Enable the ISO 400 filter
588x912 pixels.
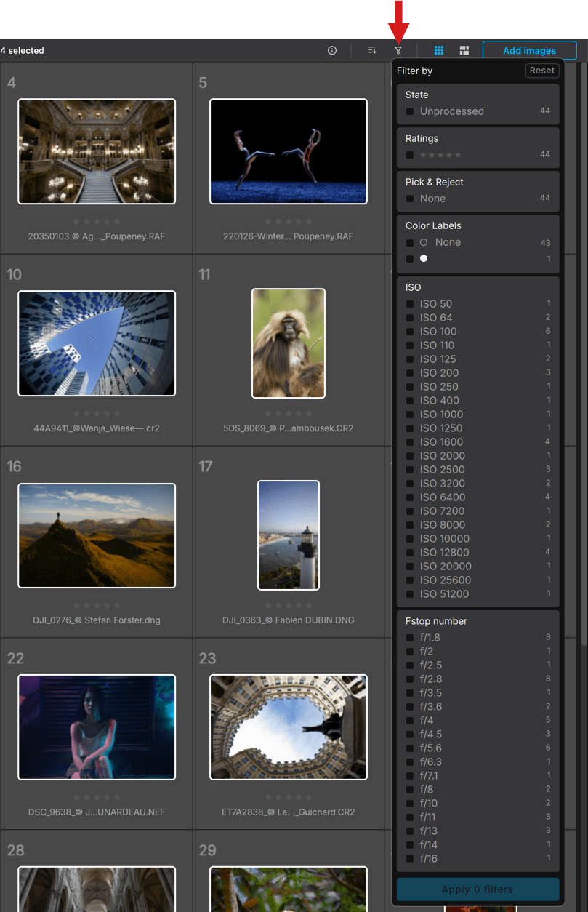[410, 401]
